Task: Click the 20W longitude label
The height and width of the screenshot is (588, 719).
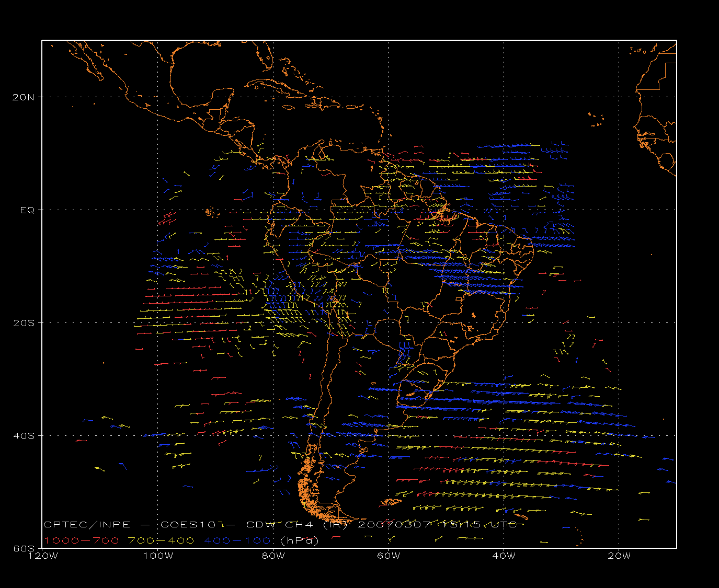Action: point(619,556)
